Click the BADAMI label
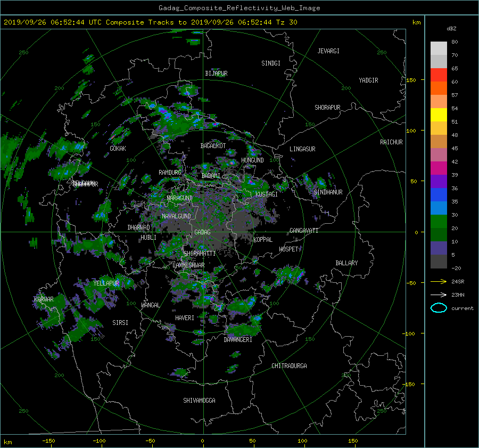The image size is (479, 448). [211, 176]
